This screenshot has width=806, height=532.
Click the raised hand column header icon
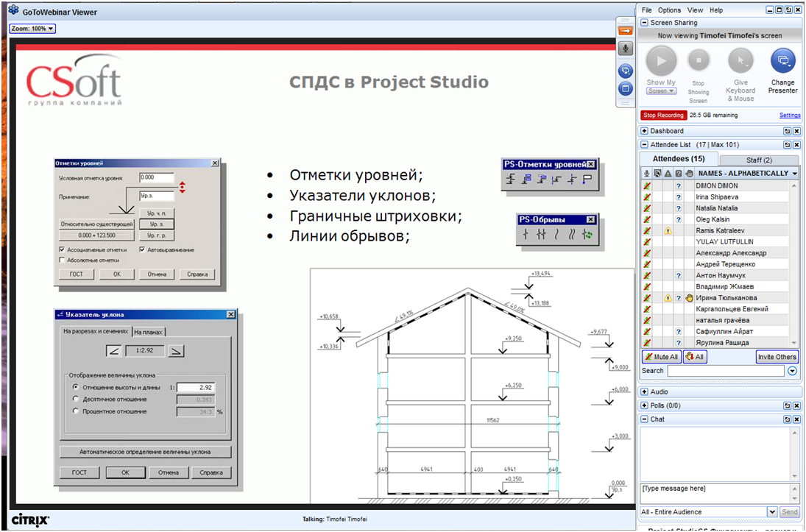coord(689,174)
